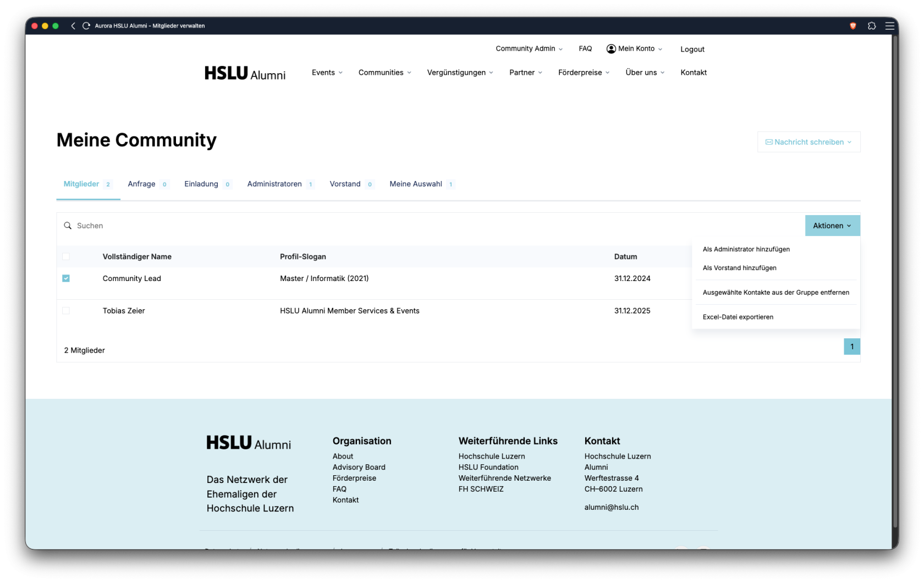
Task: Sort by Profil-Slogan column header
Action: click(303, 257)
